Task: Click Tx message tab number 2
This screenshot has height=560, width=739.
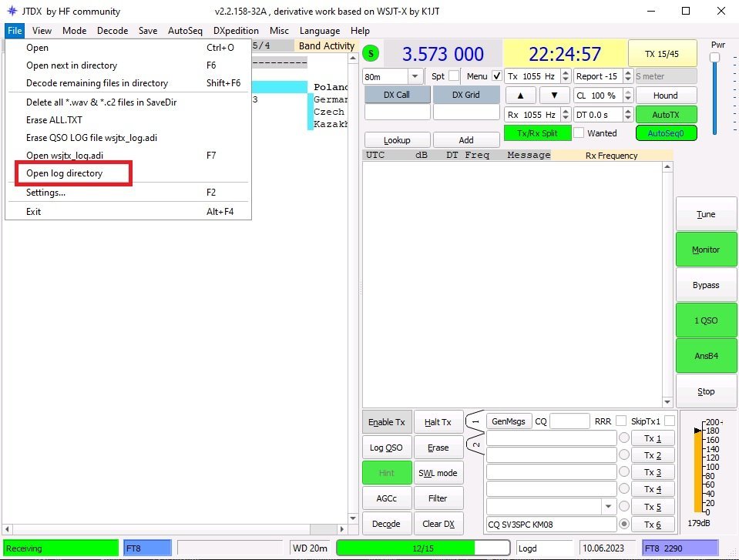Action: (x=475, y=445)
